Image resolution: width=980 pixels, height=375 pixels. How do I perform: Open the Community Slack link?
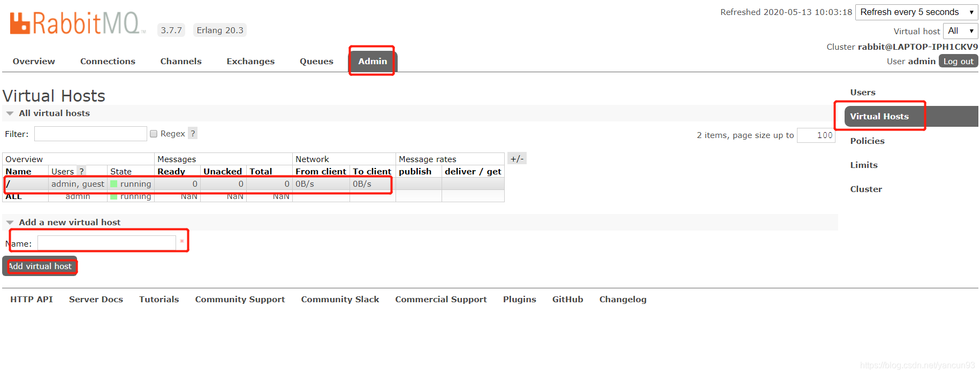coord(340,299)
